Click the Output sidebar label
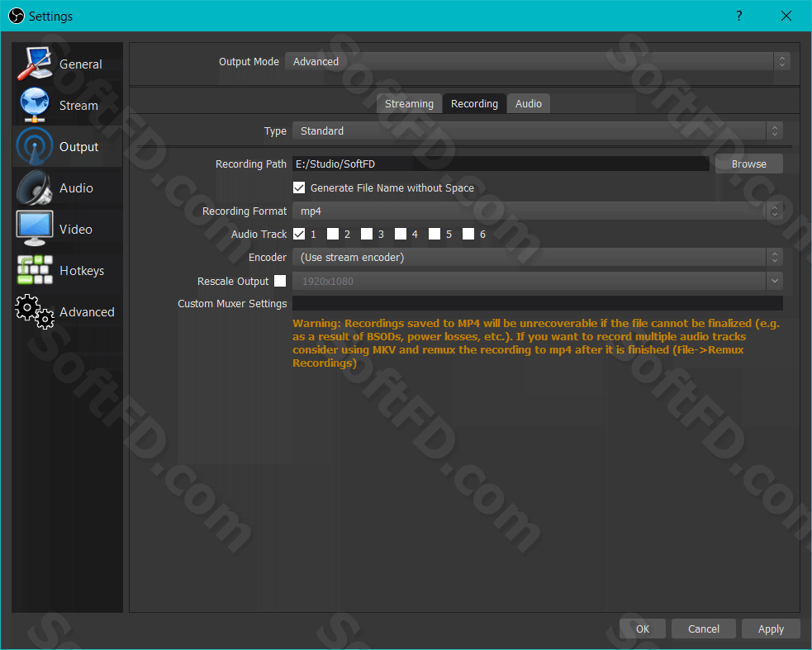The image size is (812, 650). click(x=78, y=146)
